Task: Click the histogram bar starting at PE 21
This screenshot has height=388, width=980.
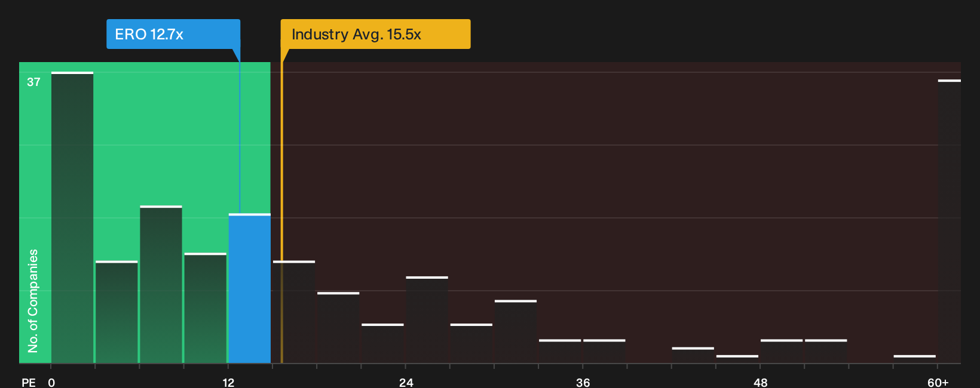Action: pos(382,344)
